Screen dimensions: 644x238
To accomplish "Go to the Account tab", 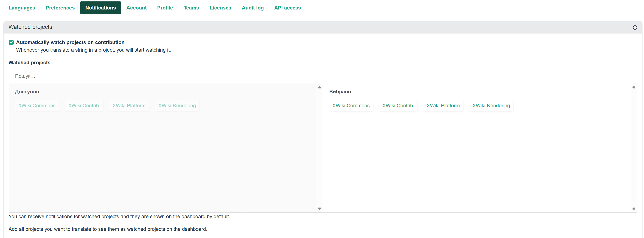I will [136, 8].
